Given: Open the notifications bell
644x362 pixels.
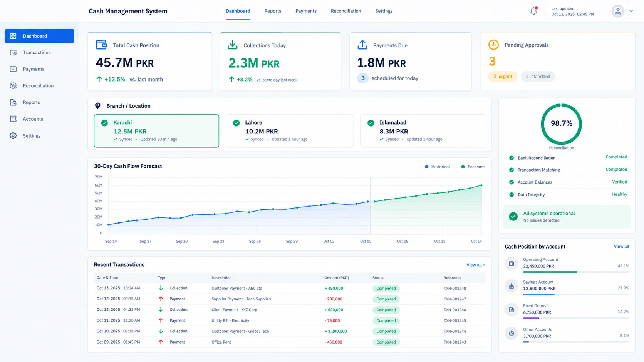Looking at the screenshot, I should [533, 11].
